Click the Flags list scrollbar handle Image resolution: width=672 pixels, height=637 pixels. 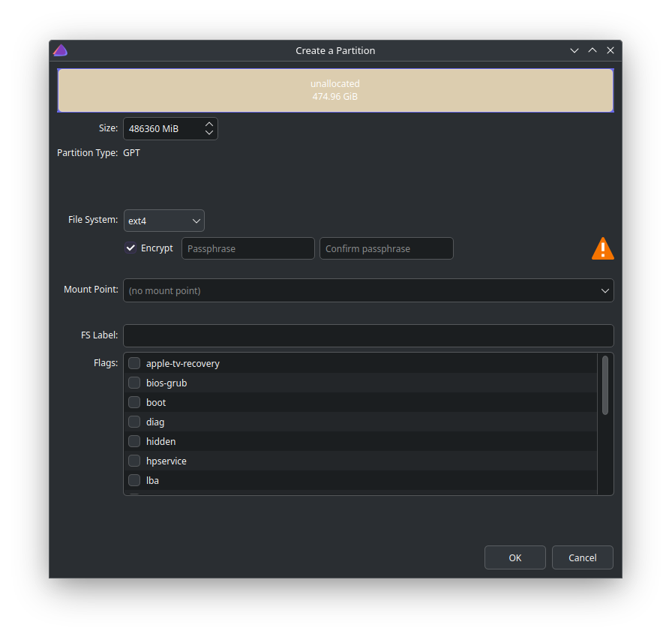(x=605, y=386)
